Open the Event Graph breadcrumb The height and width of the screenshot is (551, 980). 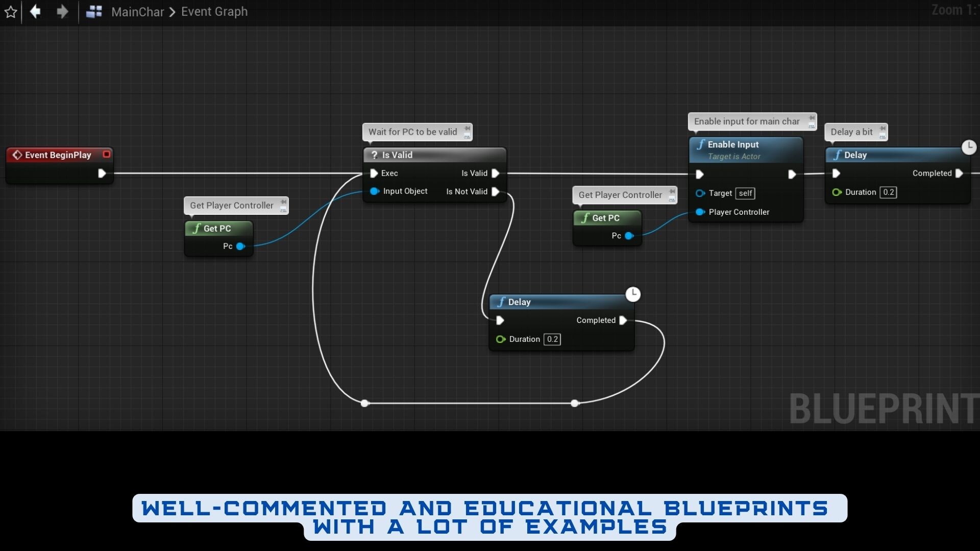pos(214,12)
